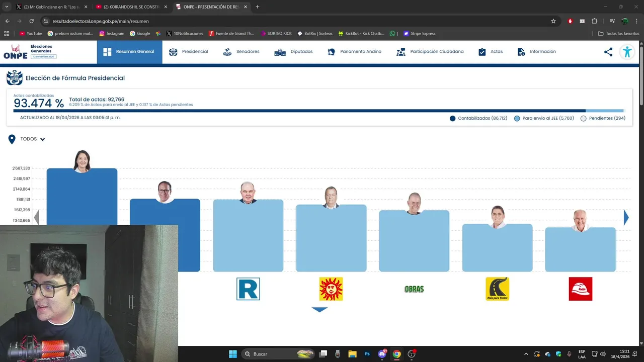Select the blue R candidate's bar

(248, 235)
